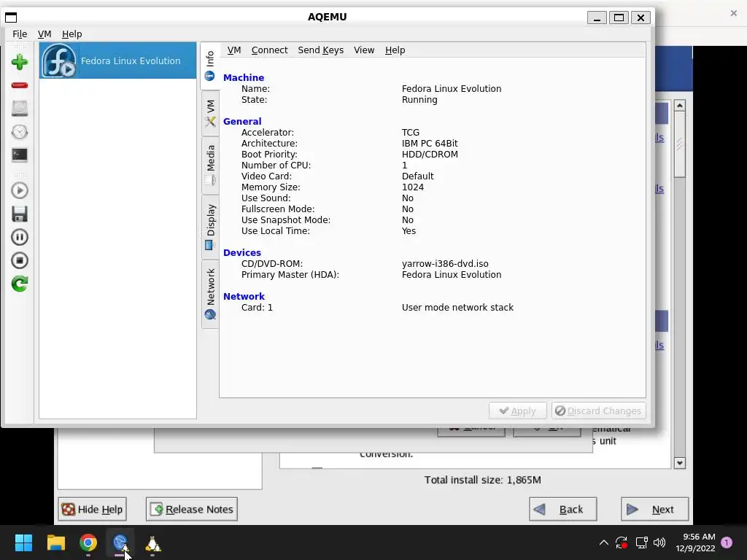Open the File menu in AQEMU
747x560 pixels.
(20, 34)
